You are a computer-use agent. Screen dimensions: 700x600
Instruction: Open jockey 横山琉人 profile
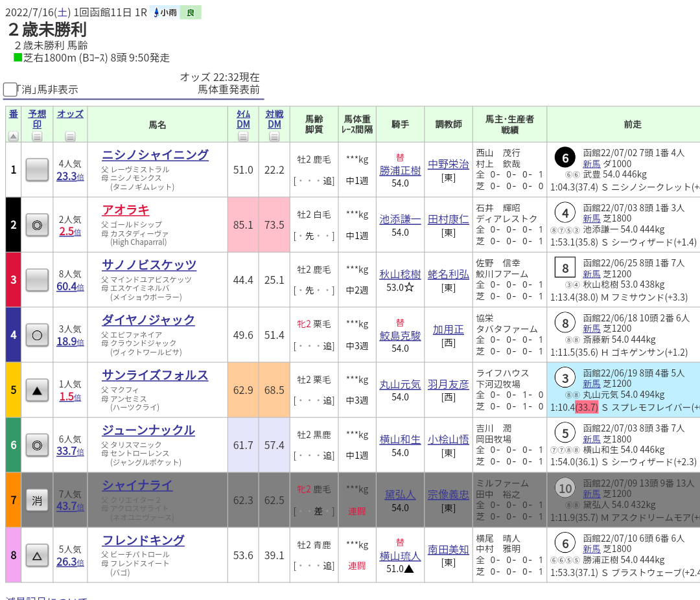[400, 556]
